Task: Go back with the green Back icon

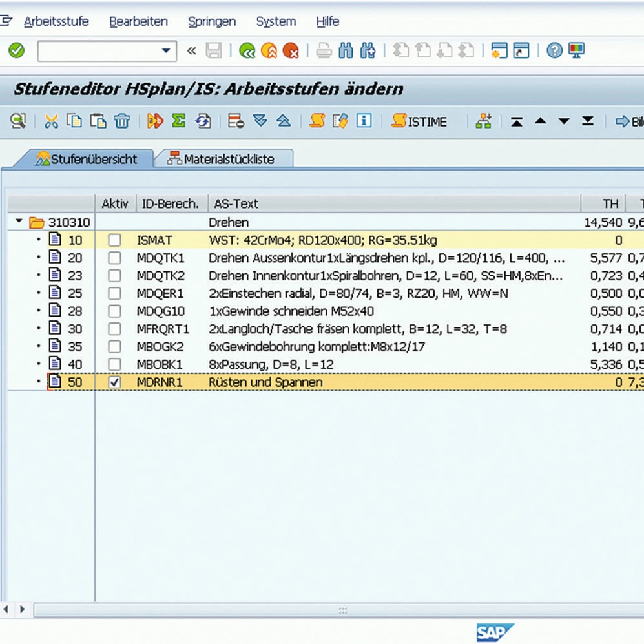Action: (x=247, y=50)
